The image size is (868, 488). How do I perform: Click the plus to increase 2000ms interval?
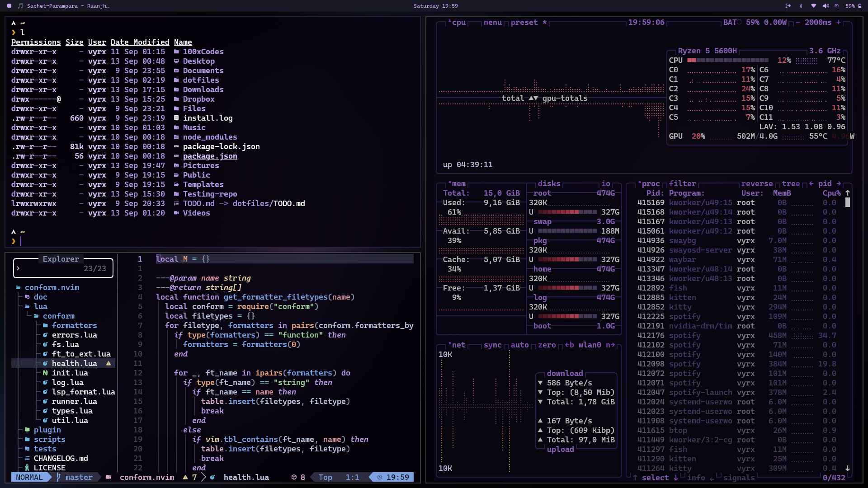tap(839, 22)
